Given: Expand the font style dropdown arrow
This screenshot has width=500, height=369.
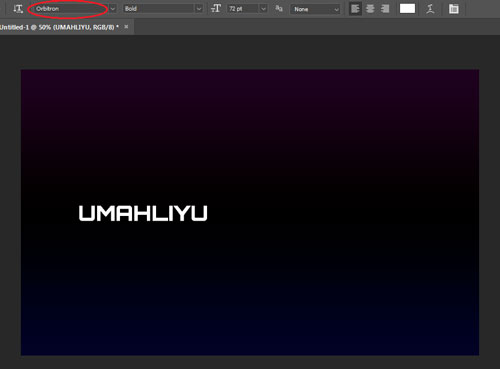Looking at the screenshot, I should [199, 9].
